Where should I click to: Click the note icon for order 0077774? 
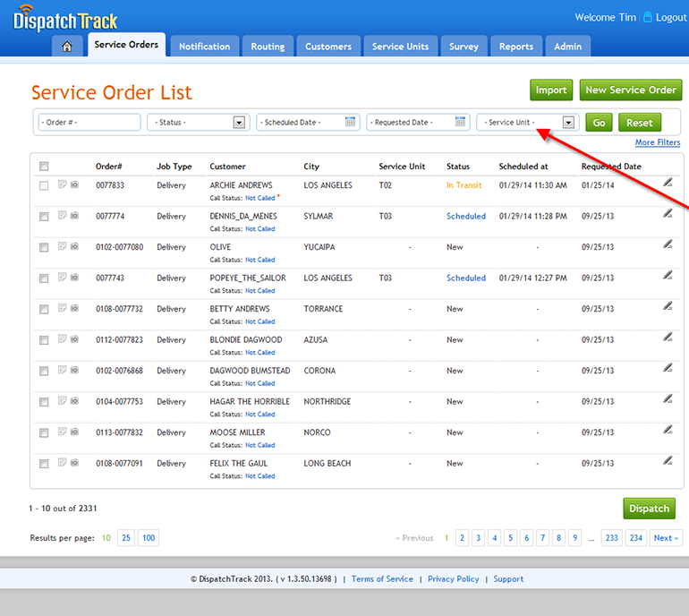[62, 216]
